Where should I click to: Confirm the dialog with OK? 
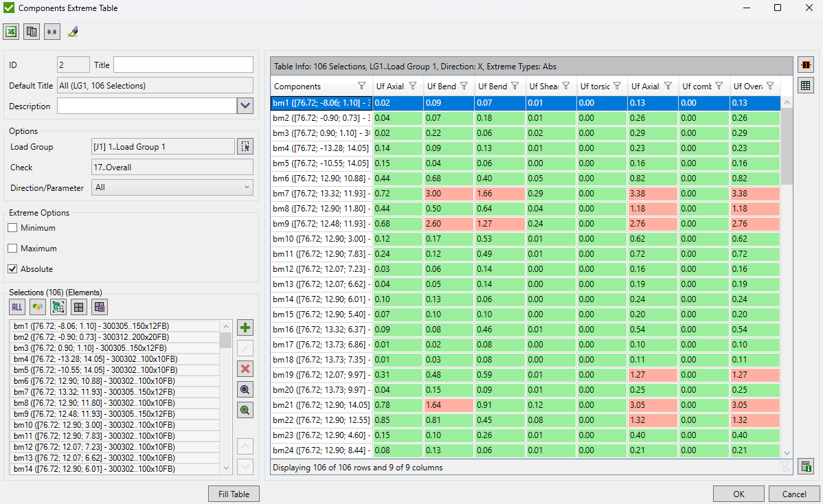(738, 494)
